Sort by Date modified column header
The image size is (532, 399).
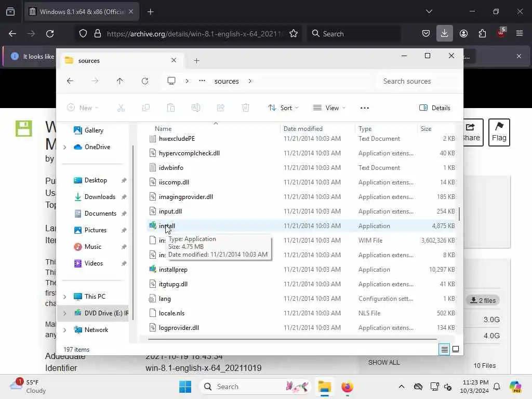click(x=317, y=129)
